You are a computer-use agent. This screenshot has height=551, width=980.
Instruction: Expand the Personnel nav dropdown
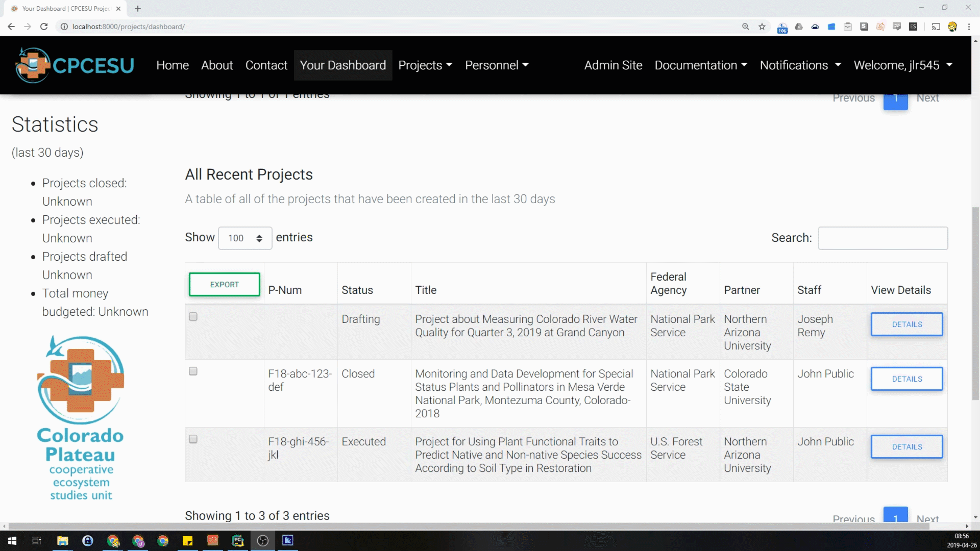497,65
